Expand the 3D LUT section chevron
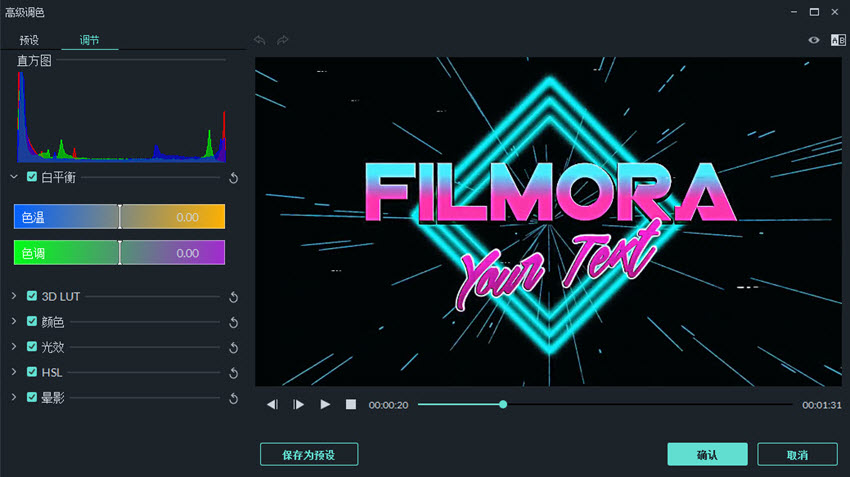 14,295
